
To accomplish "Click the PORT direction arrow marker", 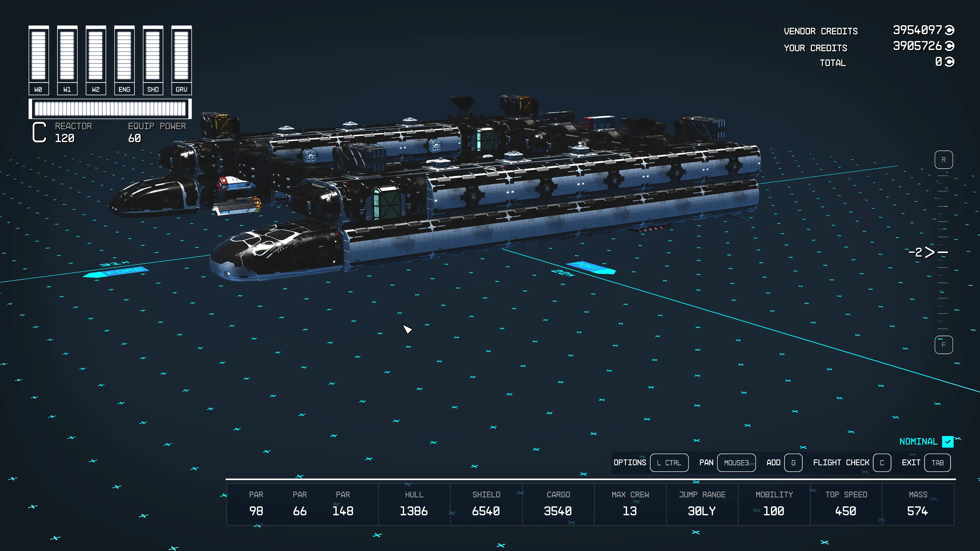I will click(591, 267).
